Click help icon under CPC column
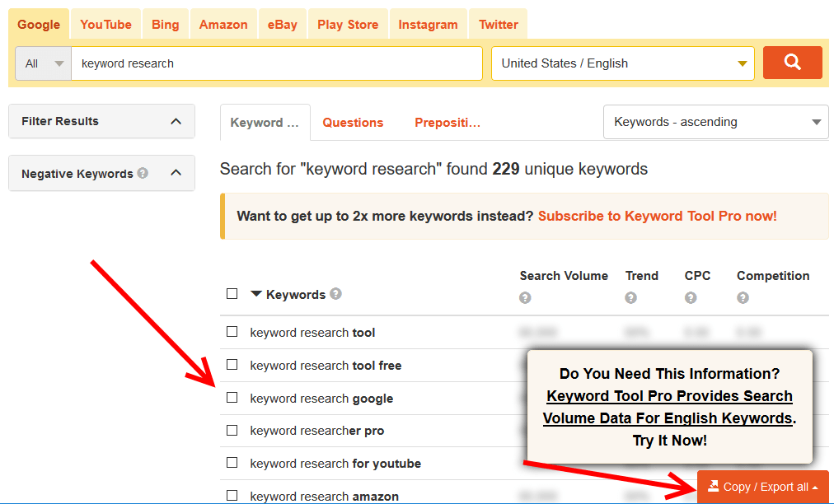 pyautogui.click(x=691, y=298)
